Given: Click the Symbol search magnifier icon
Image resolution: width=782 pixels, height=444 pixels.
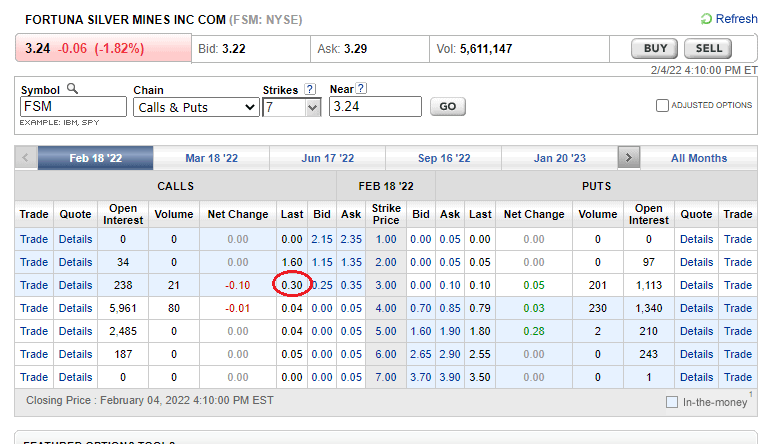Looking at the screenshot, I should pos(72,89).
